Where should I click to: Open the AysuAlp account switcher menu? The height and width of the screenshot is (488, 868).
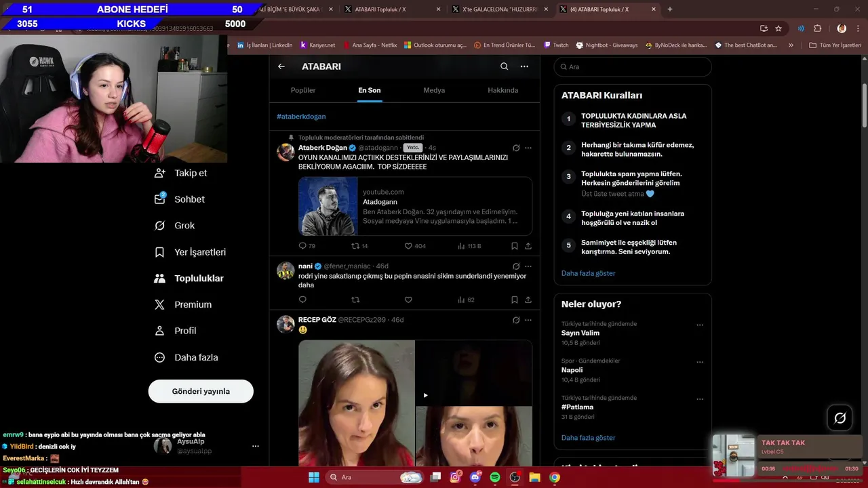pyautogui.click(x=206, y=446)
